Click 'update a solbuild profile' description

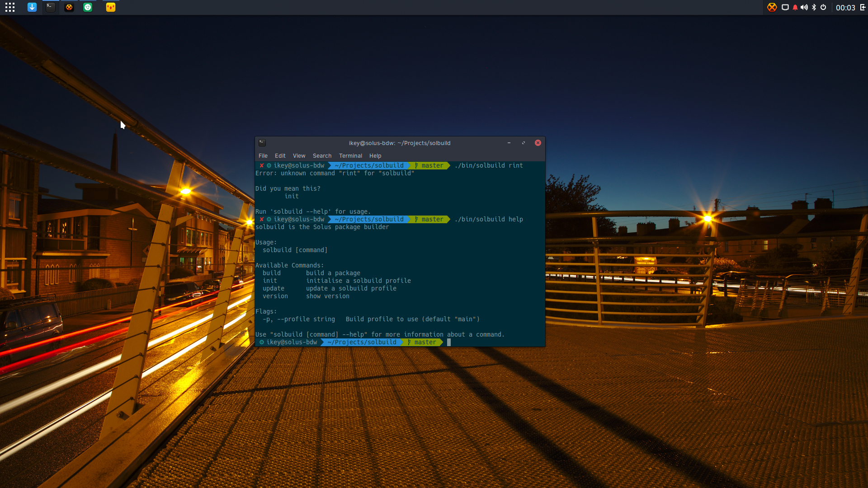tap(351, 289)
